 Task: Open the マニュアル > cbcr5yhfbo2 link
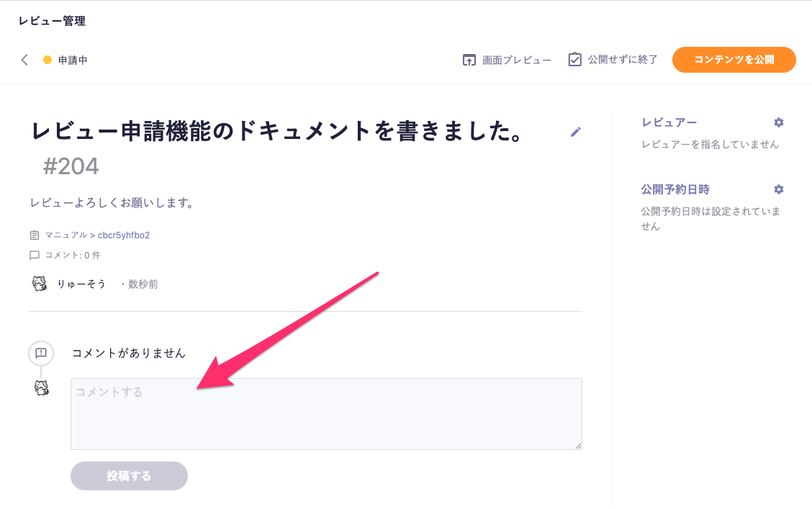pos(97,235)
